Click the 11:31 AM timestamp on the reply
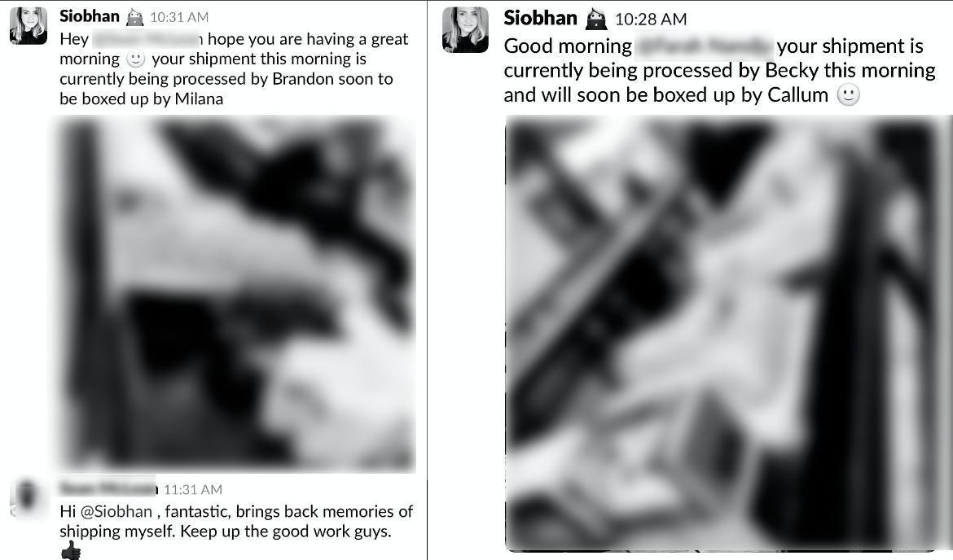The width and height of the screenshot is (953, 560). click(x=193, y=489)
